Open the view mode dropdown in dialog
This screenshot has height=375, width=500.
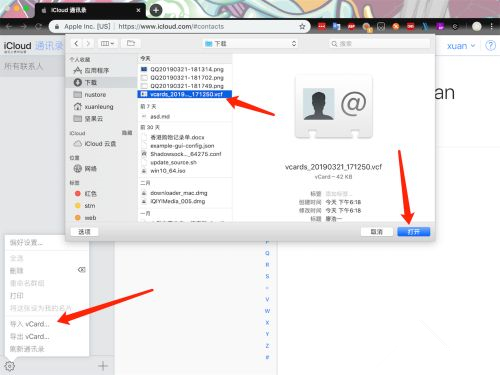[x=107, y=43]
